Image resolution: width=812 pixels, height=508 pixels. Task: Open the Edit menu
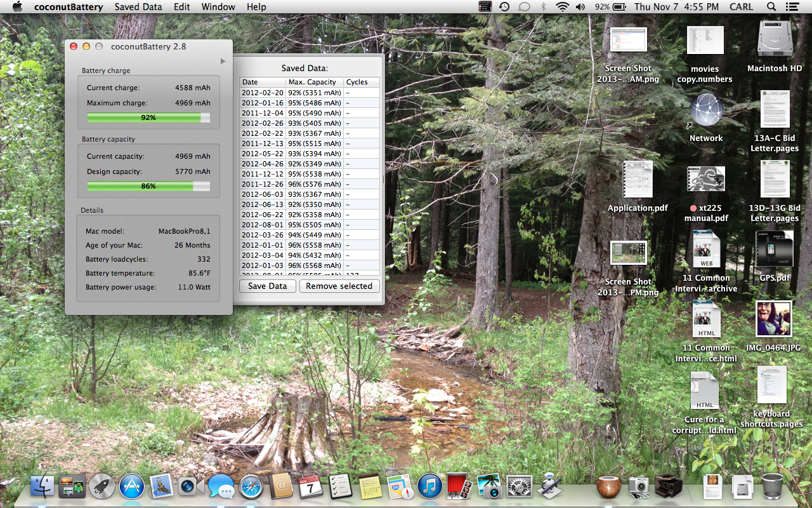[182, 7]
